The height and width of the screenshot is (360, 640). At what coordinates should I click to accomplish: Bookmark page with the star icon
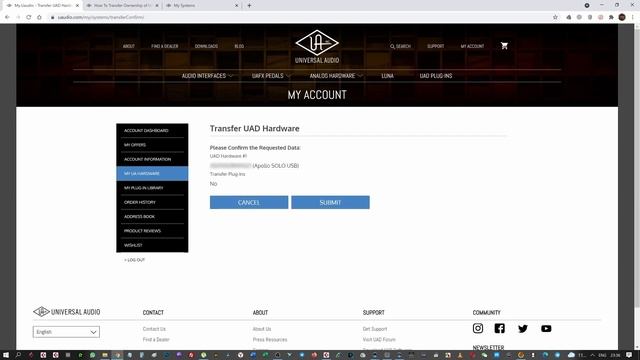[x=555, y=17]
